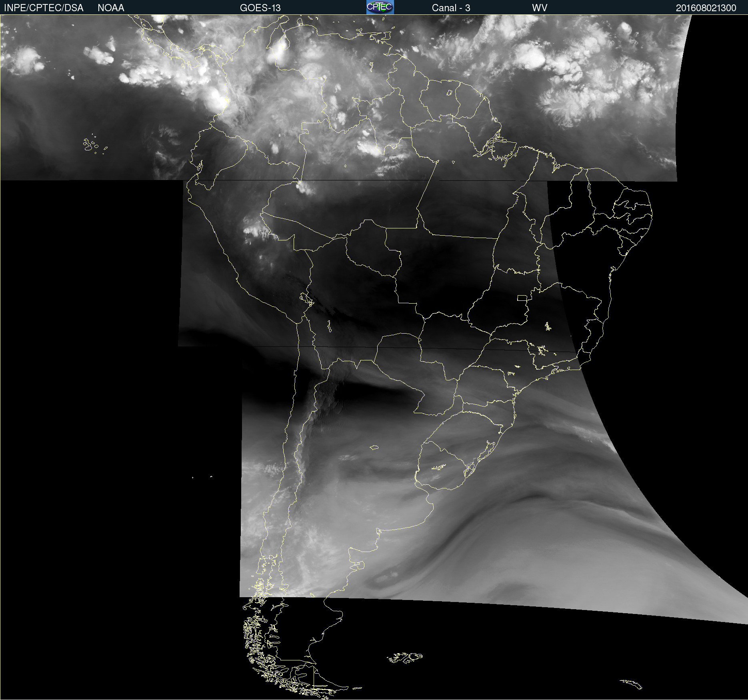748x700 pixels.
Task: Click the INPE/CPTEC/DSA header label
Action: tap(44, 8)
